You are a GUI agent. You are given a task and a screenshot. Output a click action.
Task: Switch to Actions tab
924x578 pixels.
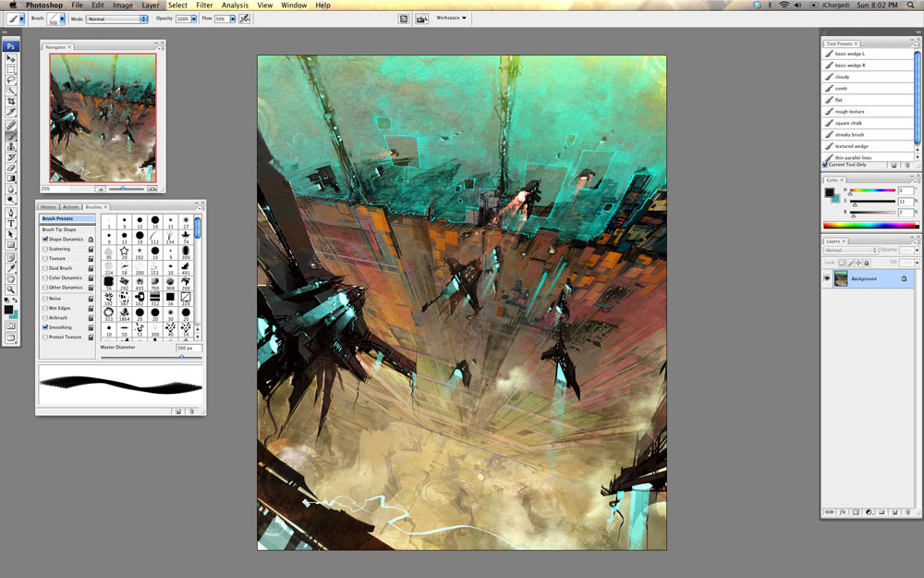click(x=71, y=207)
